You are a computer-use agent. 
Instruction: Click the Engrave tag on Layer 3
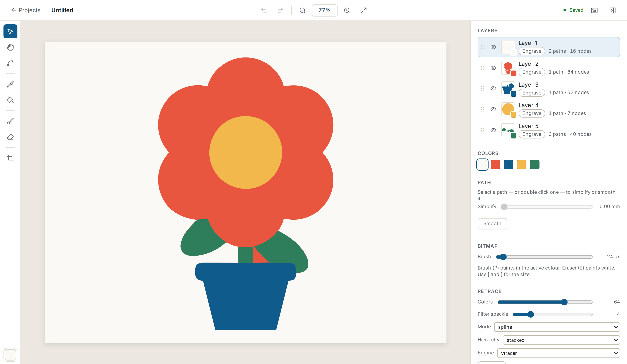coord(532,93)
